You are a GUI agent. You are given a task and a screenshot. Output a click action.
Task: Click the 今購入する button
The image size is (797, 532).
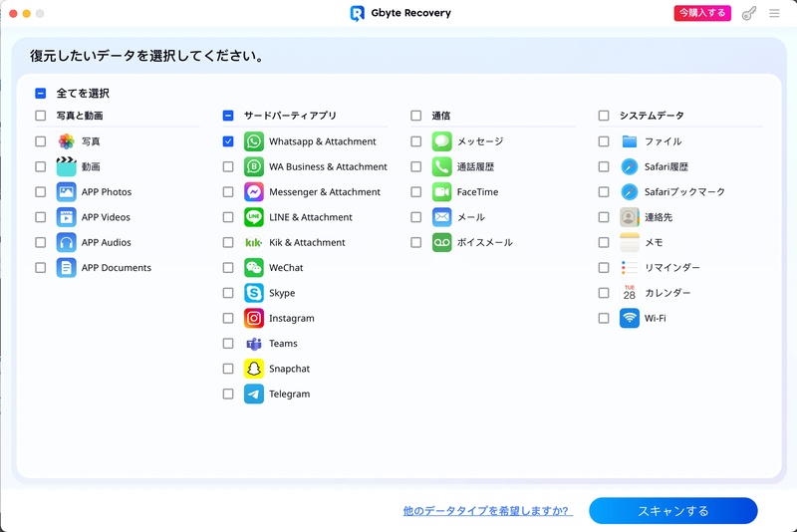click(702, 13)
